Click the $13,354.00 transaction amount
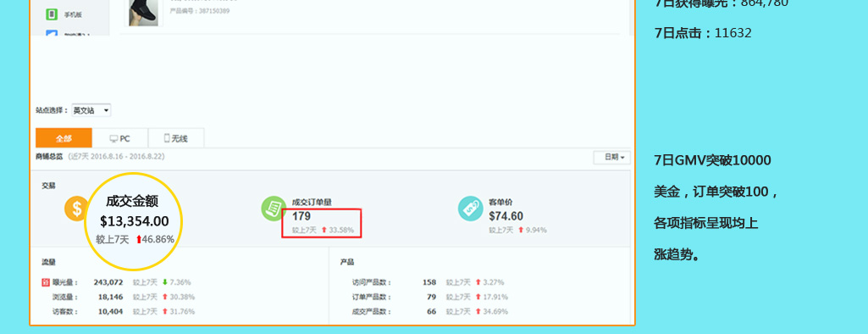Image resolution: width=868 pixels, height=334 pixels. (135, 221)
